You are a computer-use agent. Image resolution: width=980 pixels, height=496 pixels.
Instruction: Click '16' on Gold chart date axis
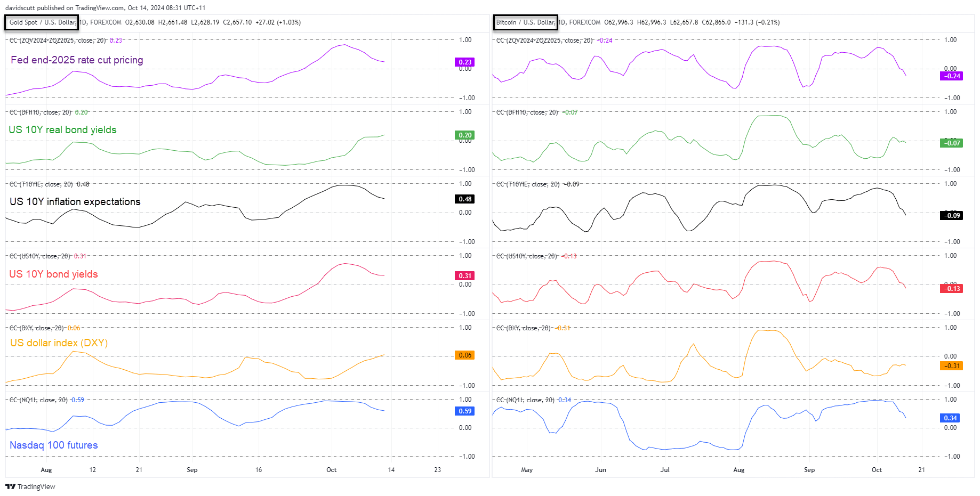point(259,470)
